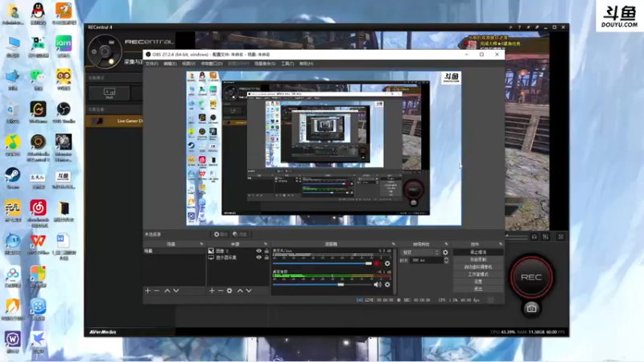Open Properties gear for selected OBS source
This screenshot has width=644, height=362.
coord(221,234)
